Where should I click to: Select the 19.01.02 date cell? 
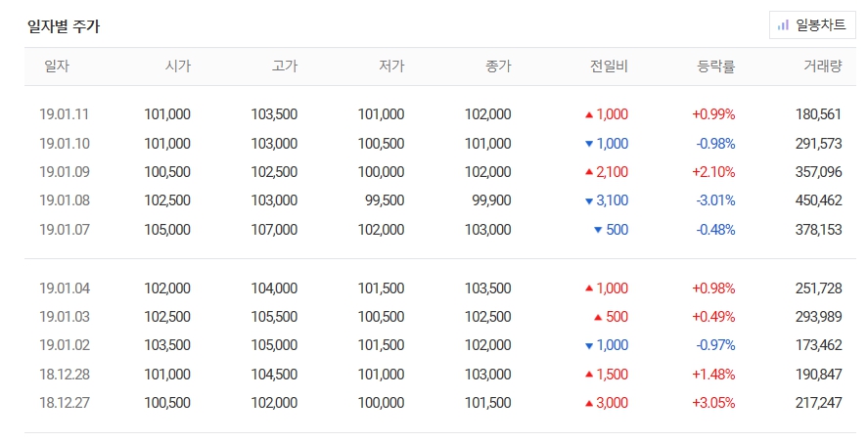point(65,345)
